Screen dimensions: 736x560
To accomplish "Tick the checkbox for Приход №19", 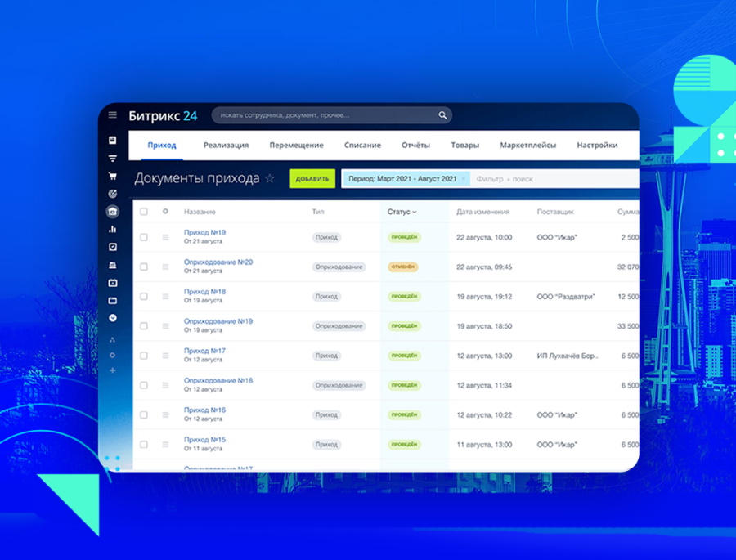I will pos(144,237).
